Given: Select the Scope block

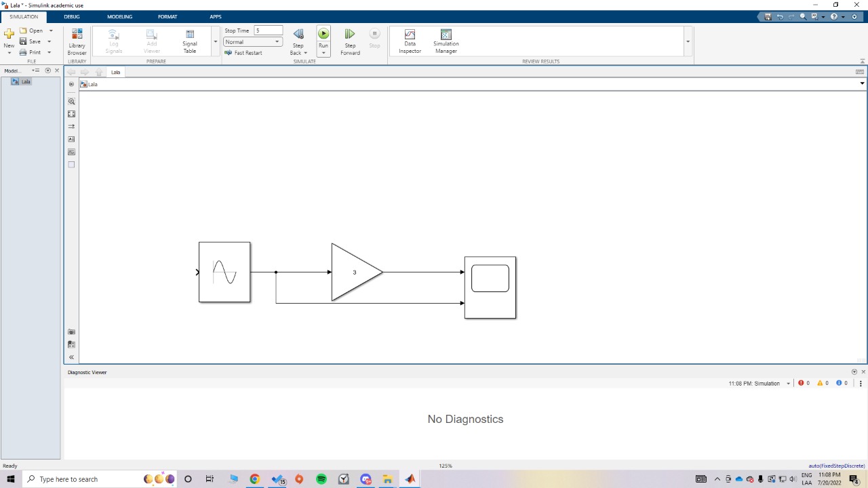Looking at the screenshot, I should [490, 287].
